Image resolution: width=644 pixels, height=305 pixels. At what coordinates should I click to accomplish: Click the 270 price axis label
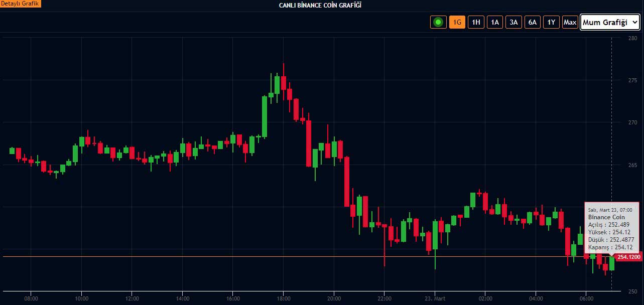pos(632,122)
